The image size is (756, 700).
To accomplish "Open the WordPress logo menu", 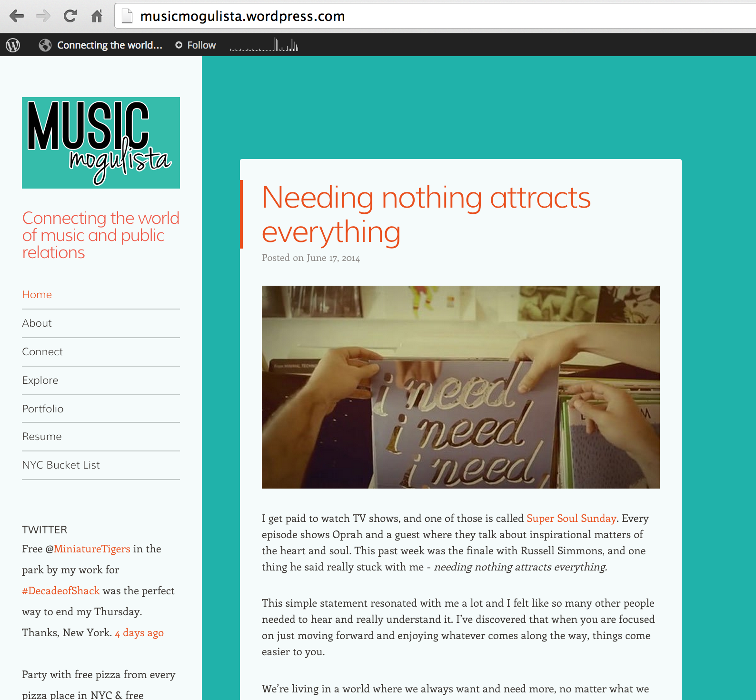I will pyautogui.click(x=13, y=45).
